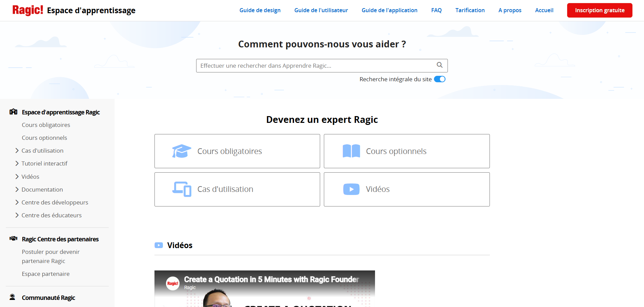Click the play icon in Vidéos card
Screen dimensions: 644x307
point(351,189)
